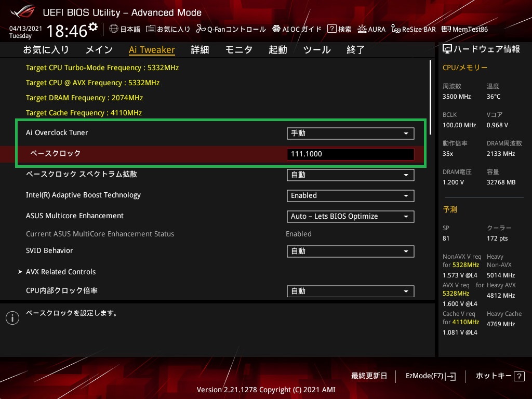The width and height of the screenshot is (532, 399).
Task: Open search question mark icon
Action: (x=332, y=29)
